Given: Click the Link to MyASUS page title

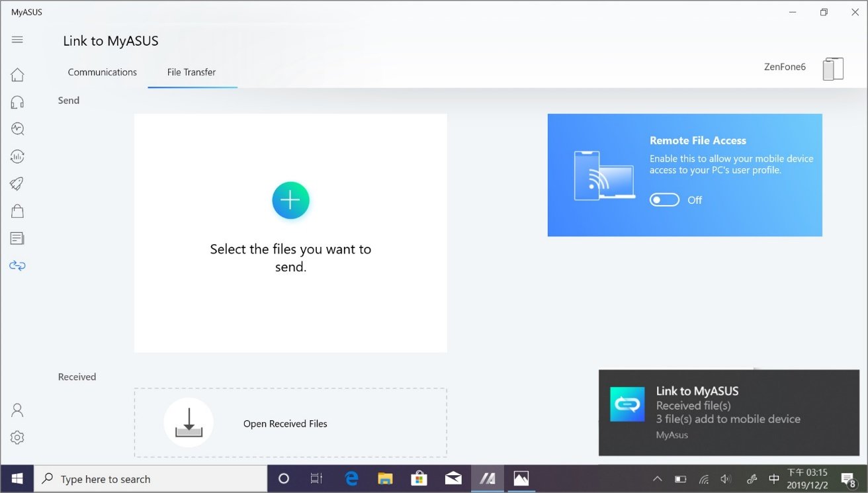Looking at the screenshot, I should click(110, 41).
